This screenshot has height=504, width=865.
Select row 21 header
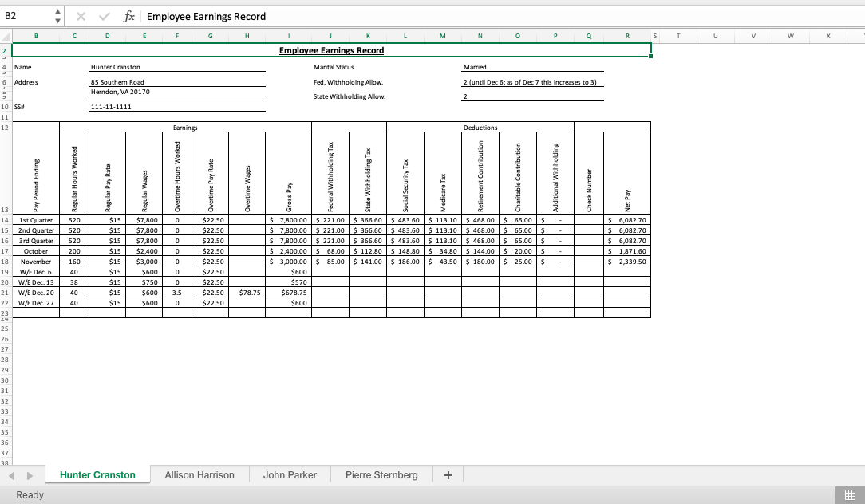pos(6,293)
